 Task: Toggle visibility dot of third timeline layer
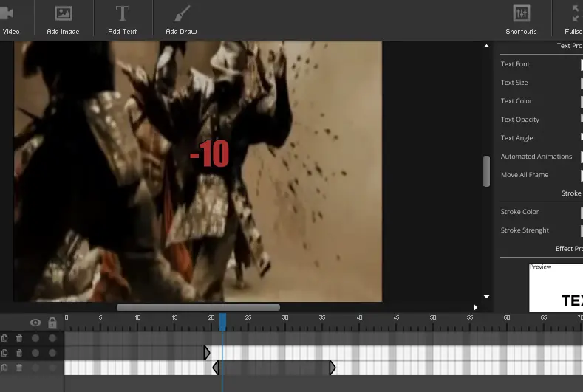pos(35,368)
